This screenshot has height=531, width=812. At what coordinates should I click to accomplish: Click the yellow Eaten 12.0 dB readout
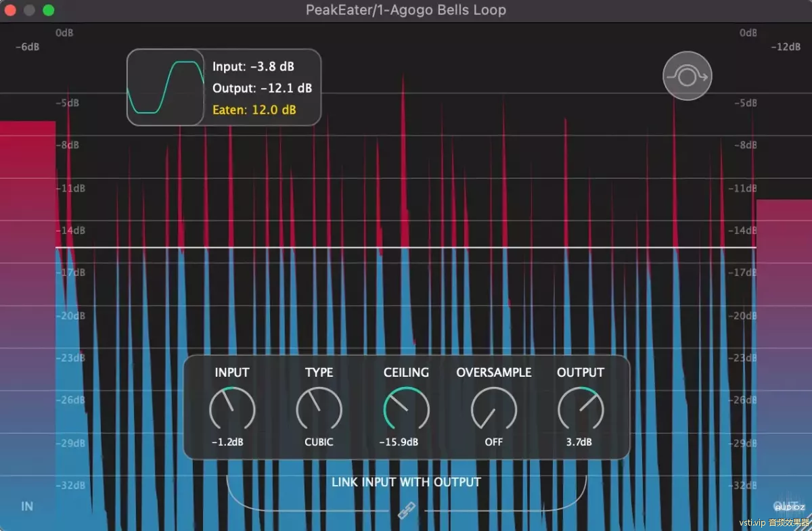(254, 110)
